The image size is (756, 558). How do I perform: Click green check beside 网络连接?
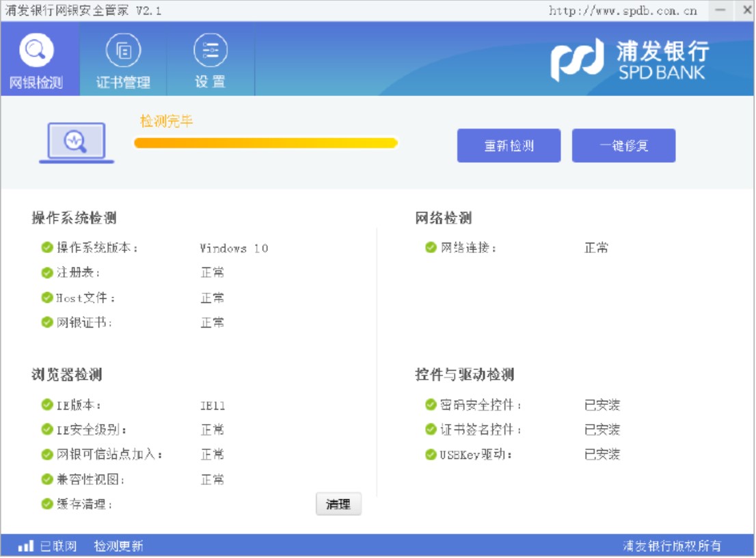click(431, 248)
